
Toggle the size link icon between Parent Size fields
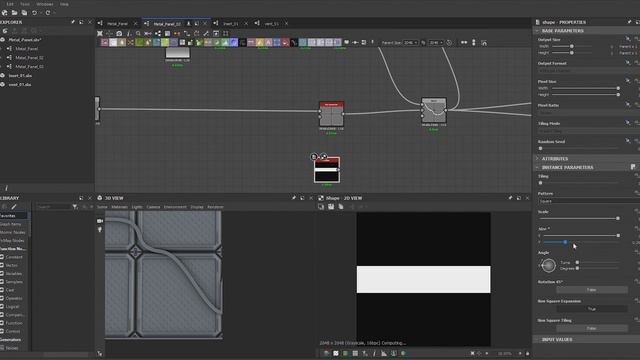423,42
